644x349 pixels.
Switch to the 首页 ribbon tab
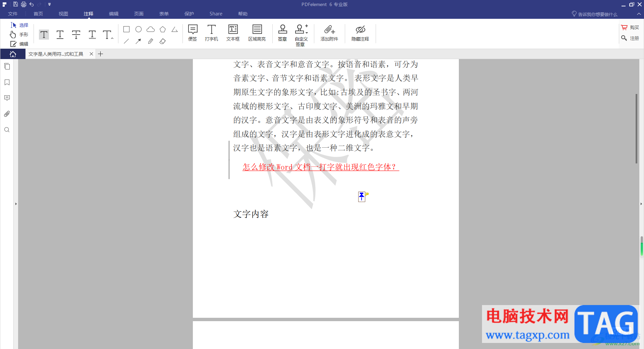[x=38, y=14]
